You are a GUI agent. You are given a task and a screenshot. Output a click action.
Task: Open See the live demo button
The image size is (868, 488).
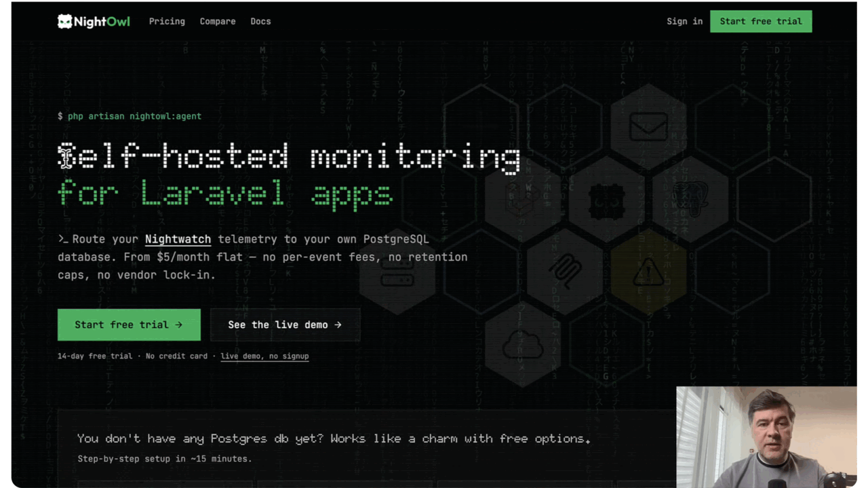(x=285, y=325)
